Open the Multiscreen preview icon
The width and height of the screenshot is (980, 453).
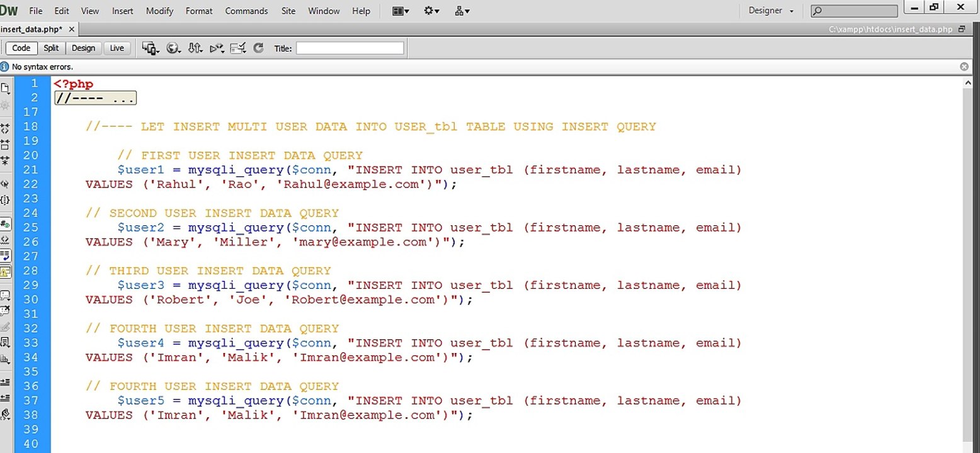point(151,48)
